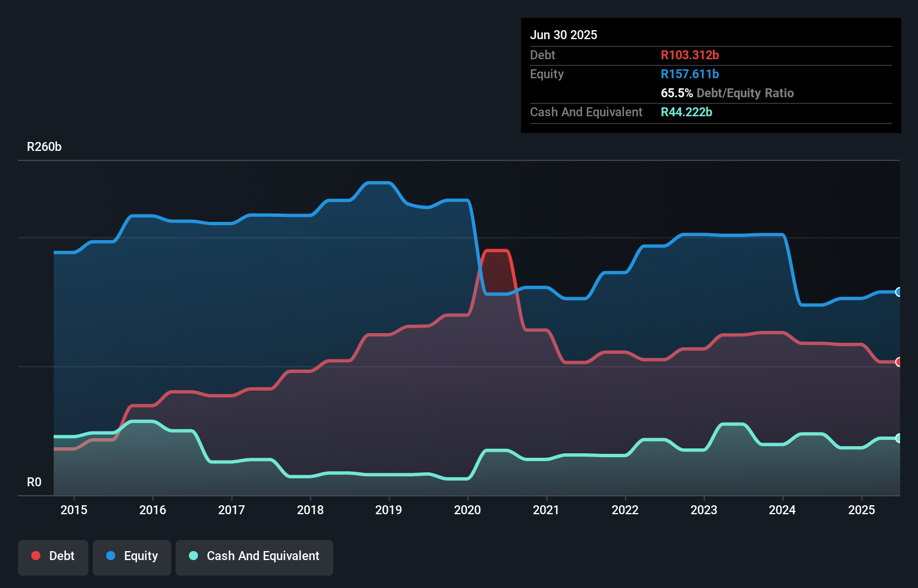Screen dimensions: 918x588
Task: Click the R157.611b Equity value link
Action: click(x=690, y=74)
